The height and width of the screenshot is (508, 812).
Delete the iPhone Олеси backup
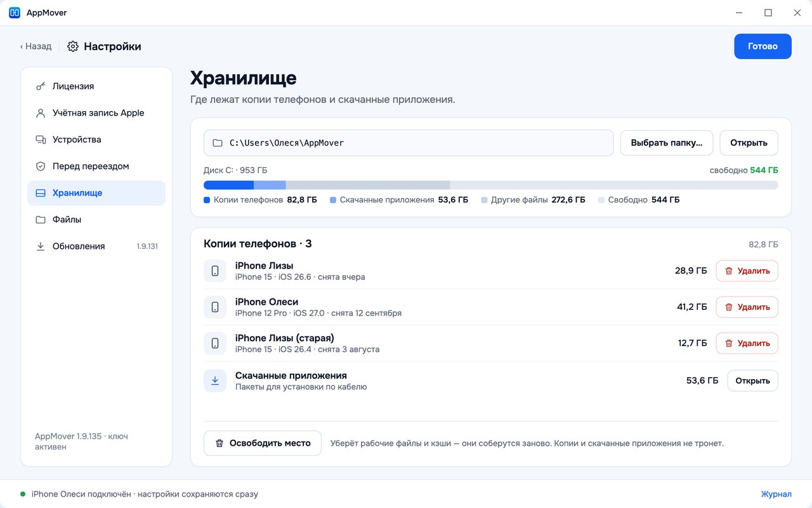pyautogui.click(x=747, y=307)
